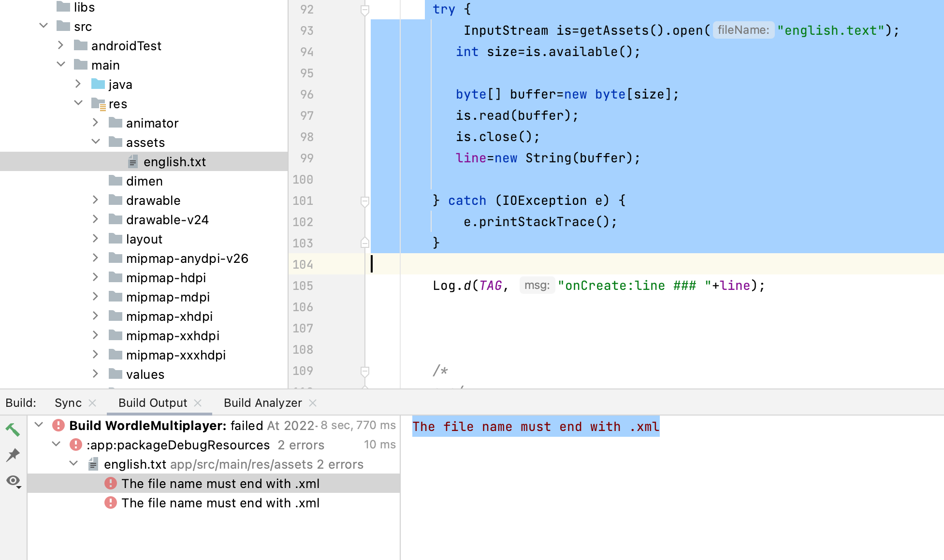Expand the drawable folder

point(95,200)
